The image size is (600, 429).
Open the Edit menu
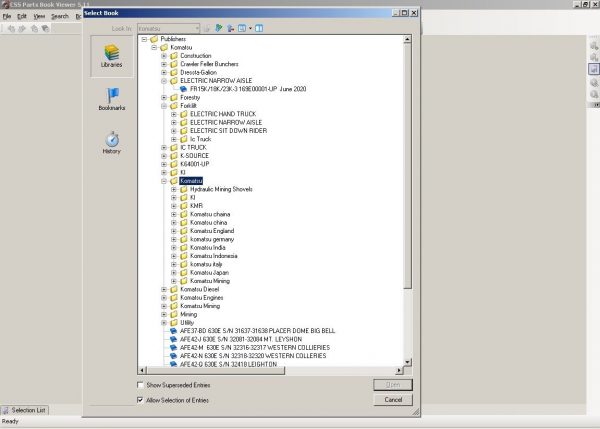(x=22, y=16)
